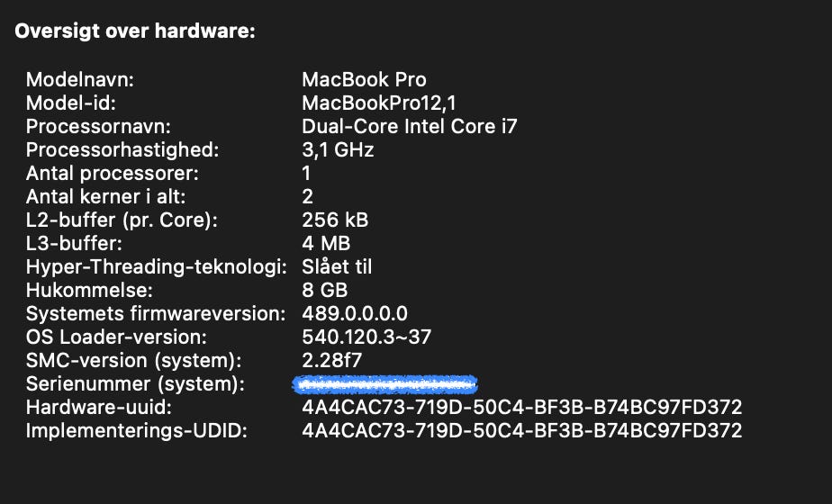Viewport: 832px width, 504px height.
Task: Click the Implementerings-UDID value
Action: pos(522,430)
